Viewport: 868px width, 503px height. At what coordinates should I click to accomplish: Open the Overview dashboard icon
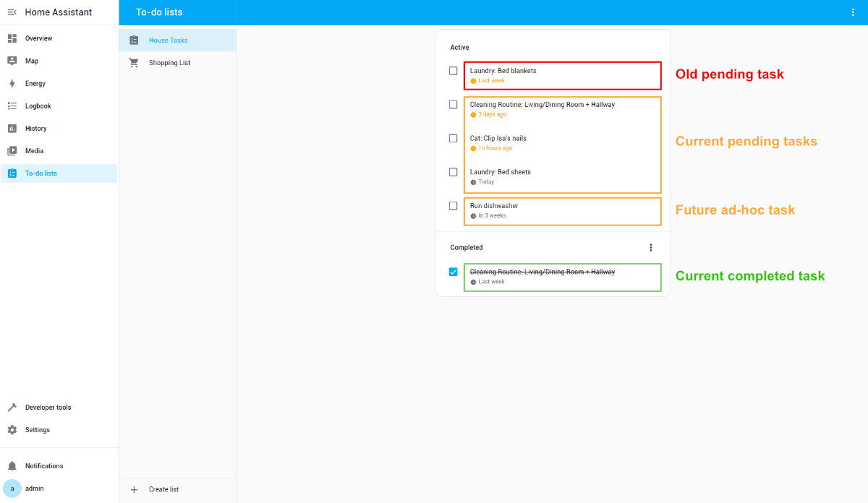click(12, 38)
